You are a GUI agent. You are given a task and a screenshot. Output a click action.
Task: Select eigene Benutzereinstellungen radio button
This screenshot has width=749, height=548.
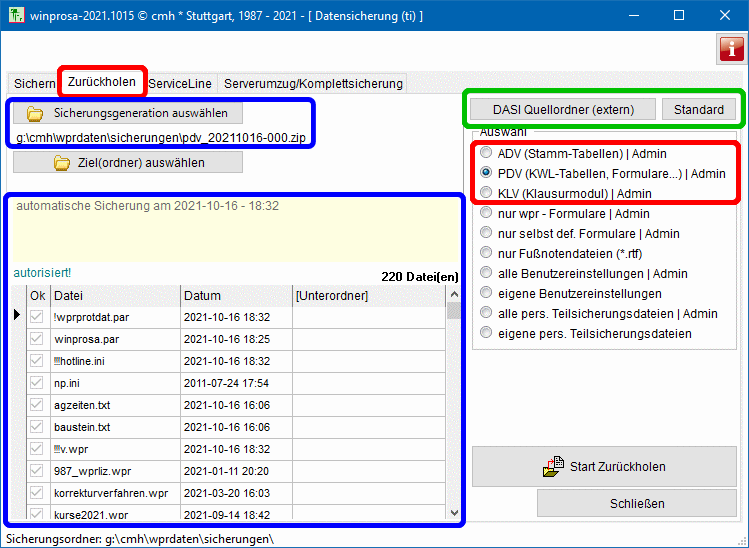487,293
